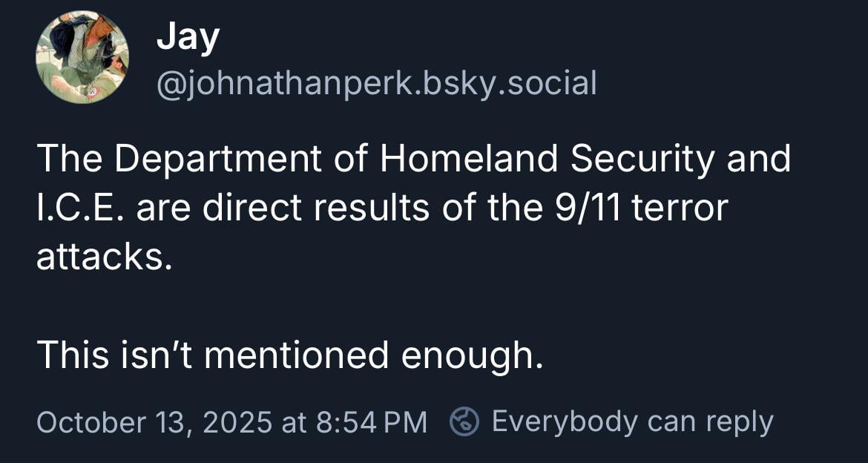Open Jay's profile avatar picture
The image size is (868, 463).
[x=82, y=57]
